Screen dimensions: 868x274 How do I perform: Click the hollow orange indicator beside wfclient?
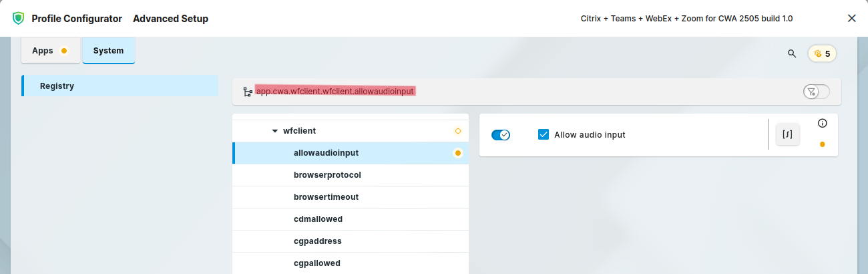[x=457, y=131]
